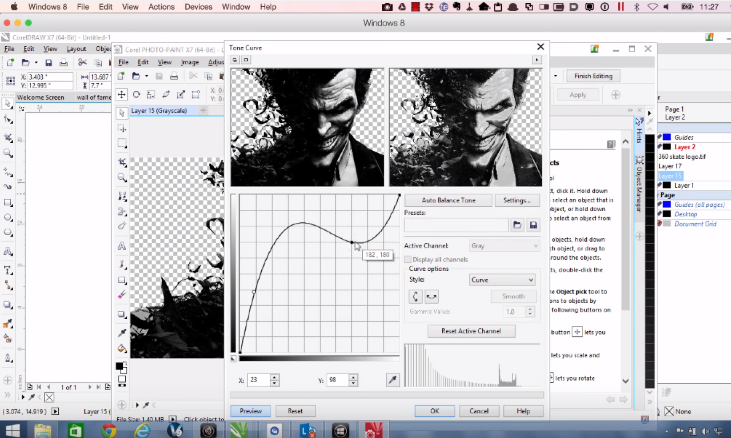Viewport: 731px width, 438px height.
Task: Open PHOTO-PAINT Image menu
Action: (x=190, y=62)
